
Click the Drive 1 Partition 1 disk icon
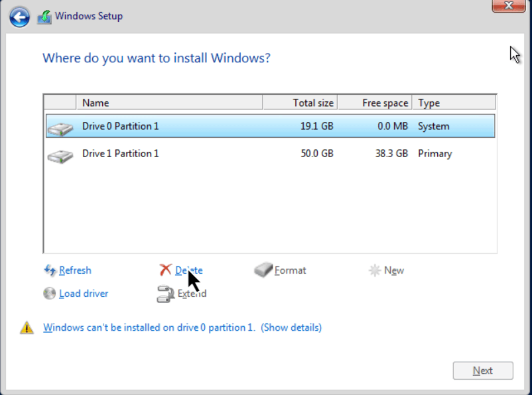(60, 156)
